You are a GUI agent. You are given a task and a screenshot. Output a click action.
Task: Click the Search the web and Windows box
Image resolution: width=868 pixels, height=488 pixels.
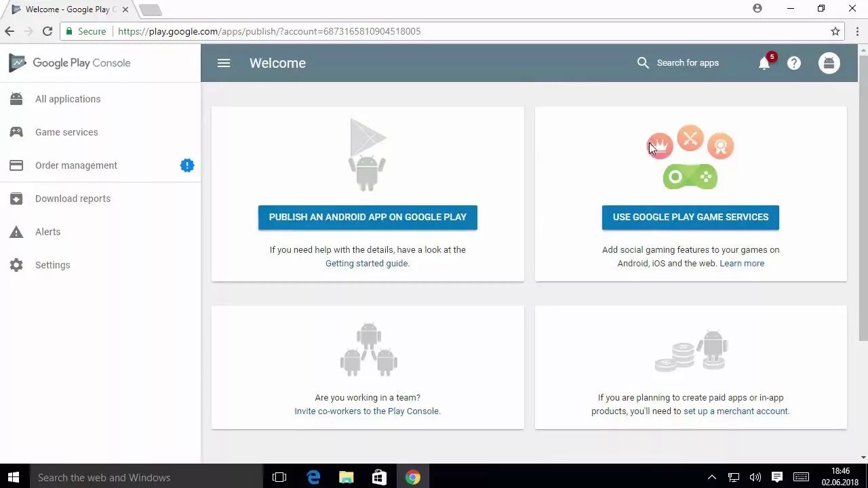pos(146,477)
